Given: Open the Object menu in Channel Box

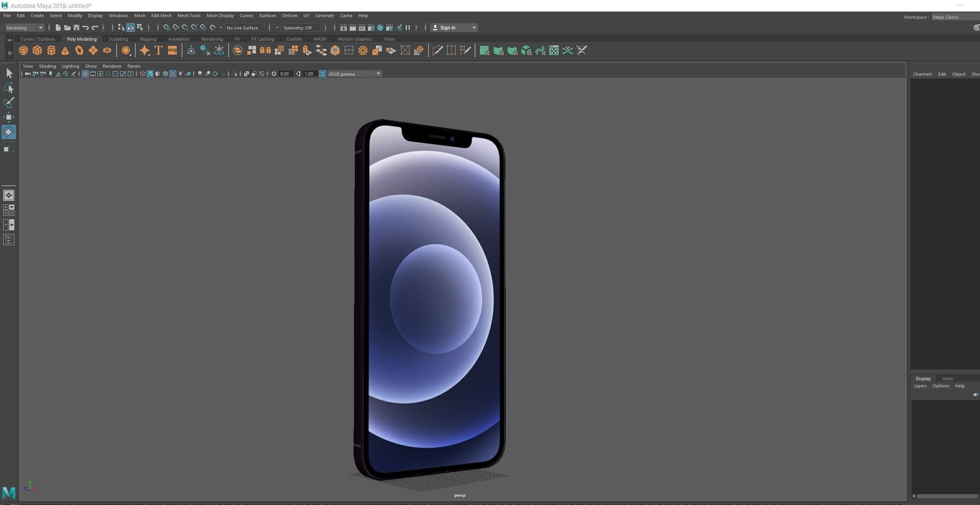Looking at the screenshot, I should click(959, 74).
